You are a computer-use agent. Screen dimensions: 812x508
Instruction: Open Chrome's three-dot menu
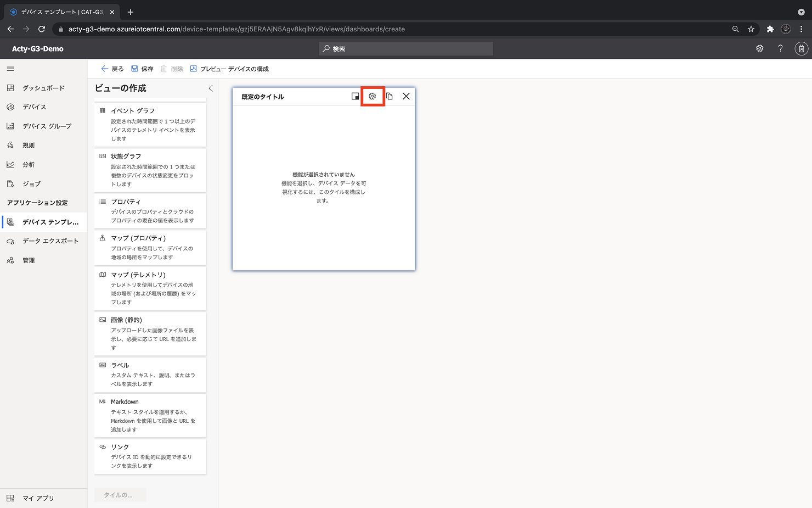click(801, 29)
